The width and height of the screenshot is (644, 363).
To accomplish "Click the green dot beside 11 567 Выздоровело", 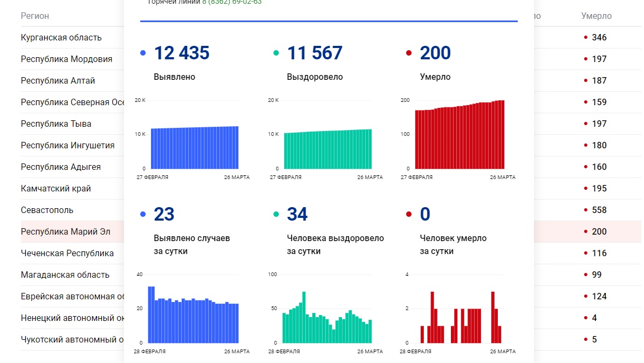I will pos(276,53).
